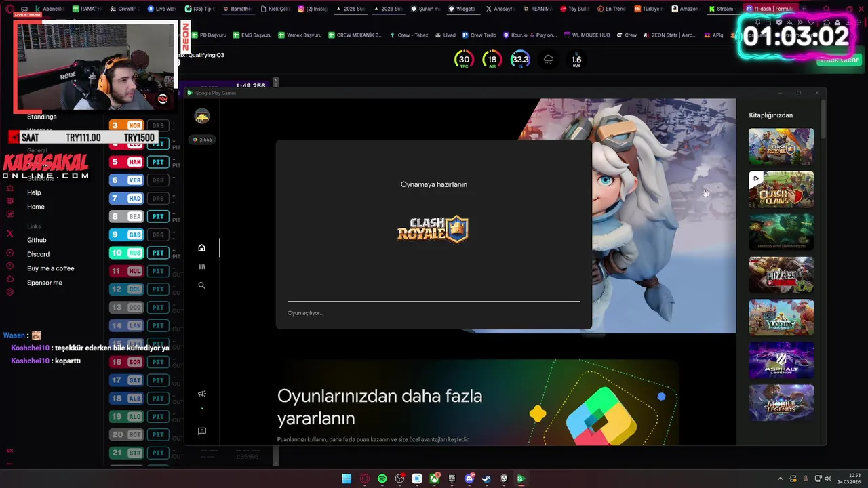This screenshot has height=488, width=868.
Task: Click the Play Games window scrollbar
Action: pyautogui.click(x=823, y=119)
